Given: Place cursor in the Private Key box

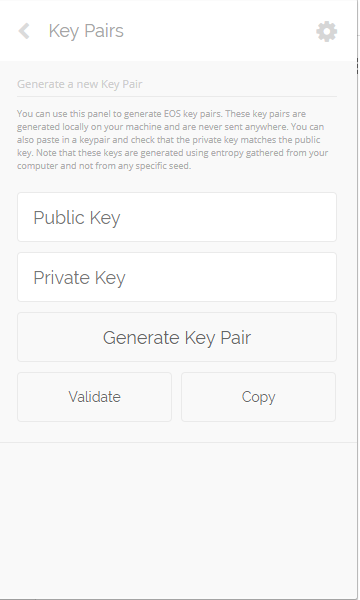Looking at the screenshot, I should (x=177, y=277).
